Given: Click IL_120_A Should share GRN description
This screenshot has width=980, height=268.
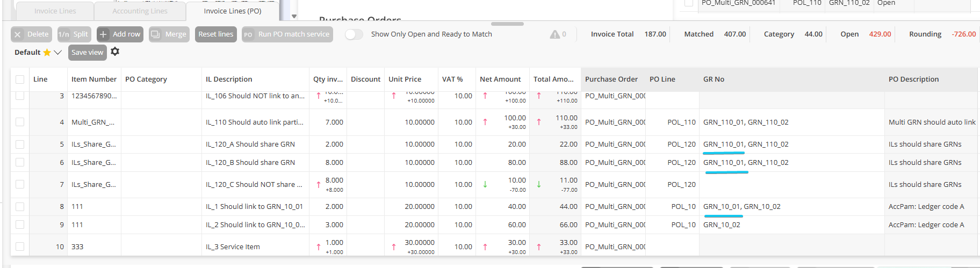Looking at the screenshot, I should pos(250,144).
